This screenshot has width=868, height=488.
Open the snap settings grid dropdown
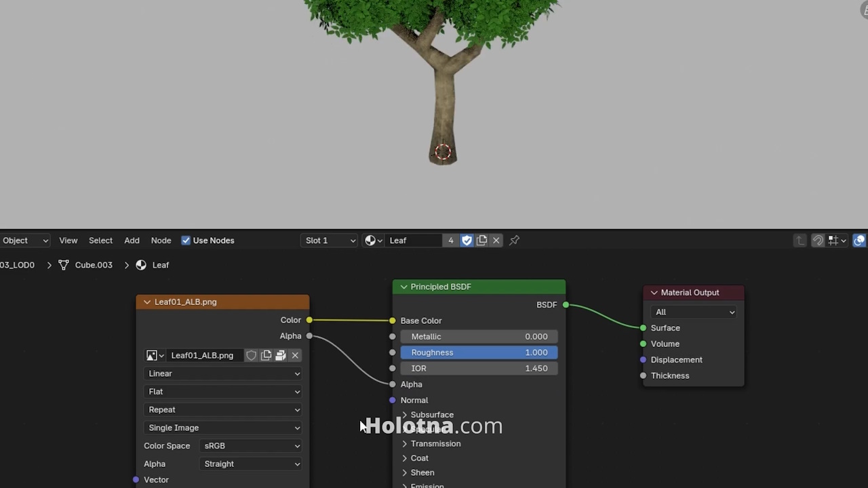[837, 240]
